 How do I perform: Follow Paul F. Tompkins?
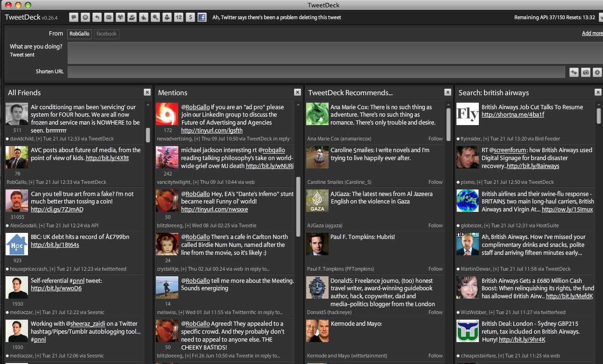(435, 269)
